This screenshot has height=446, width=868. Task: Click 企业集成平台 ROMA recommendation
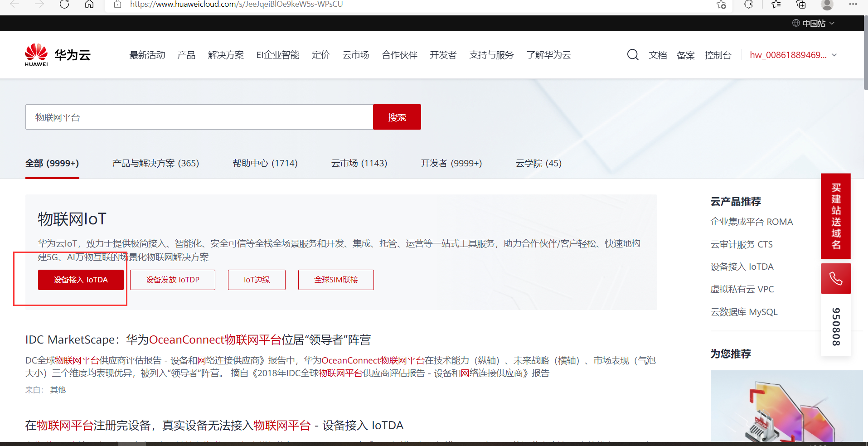(x=752, y=222)
